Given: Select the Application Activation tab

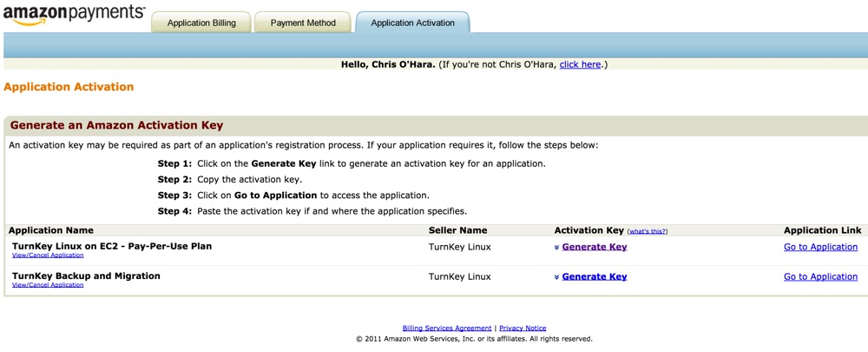Looking at the screenshot, I should 412,23.
